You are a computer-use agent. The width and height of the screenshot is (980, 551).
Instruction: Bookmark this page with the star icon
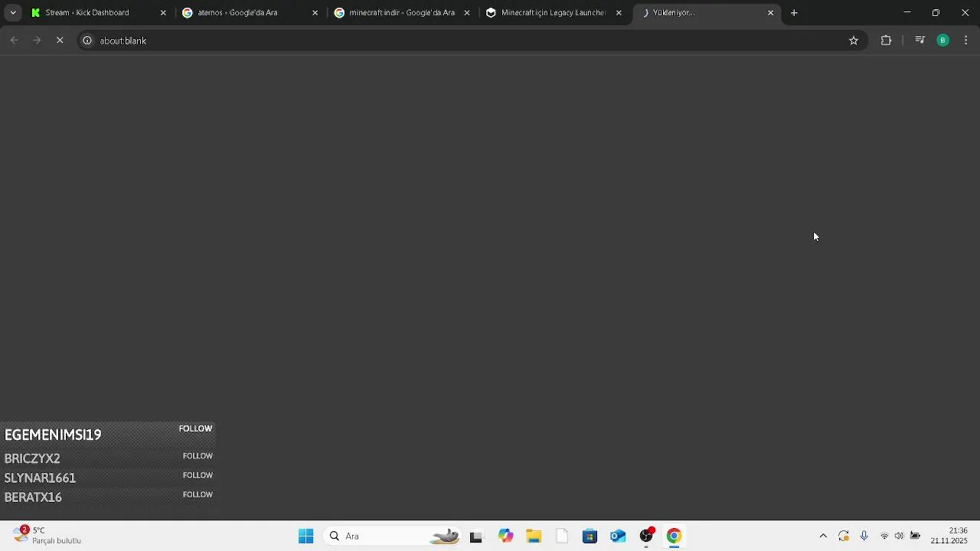pos(854,41)
